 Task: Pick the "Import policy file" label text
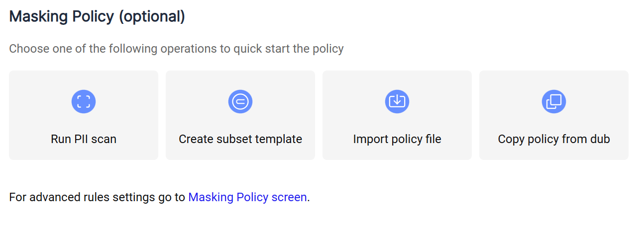pyautogui.click(x=397, y=139)
